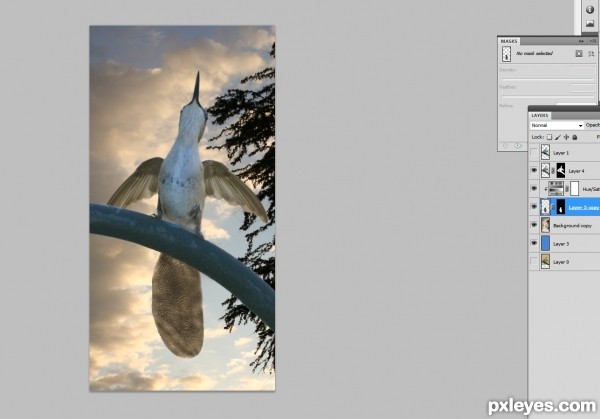Image resolution: width=600 pixels, height=419 pixels.
Task: Select Layer 3 copy mask thumbnail
Action: click(x=561, y=207)
